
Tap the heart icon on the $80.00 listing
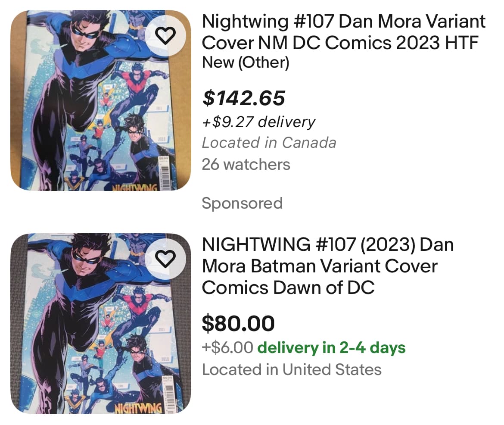165,258
